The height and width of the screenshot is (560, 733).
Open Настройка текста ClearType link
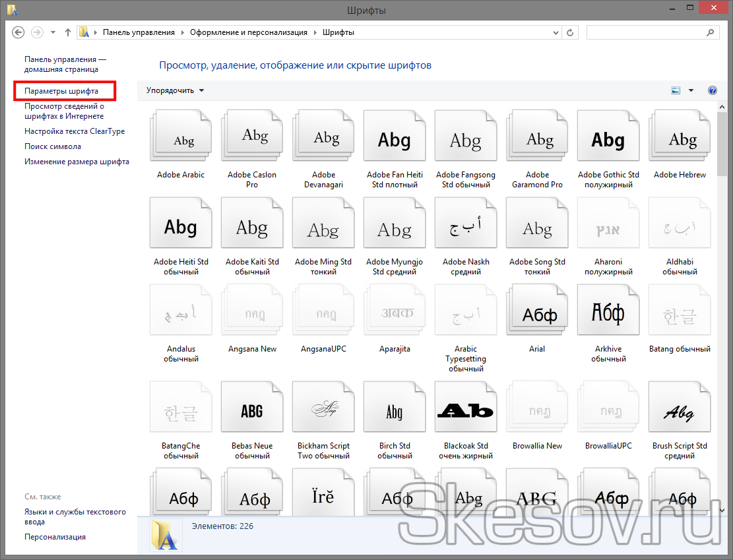tap(75, 131)
